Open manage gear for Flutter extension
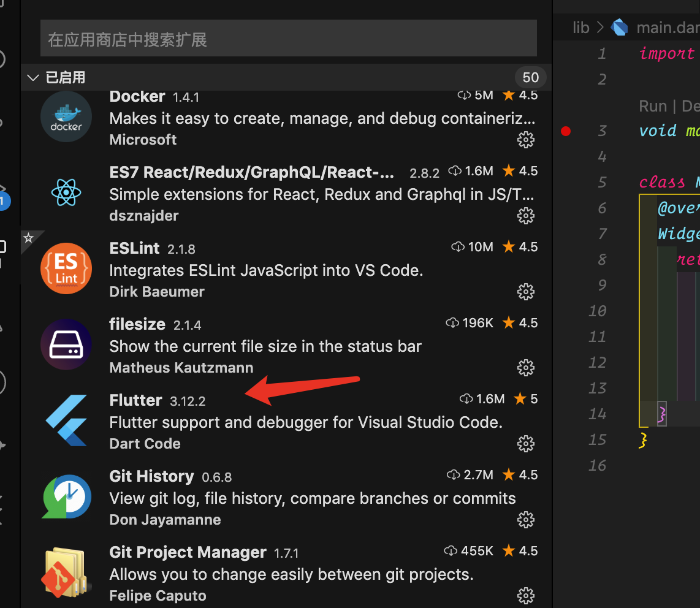 pos(525,443)
